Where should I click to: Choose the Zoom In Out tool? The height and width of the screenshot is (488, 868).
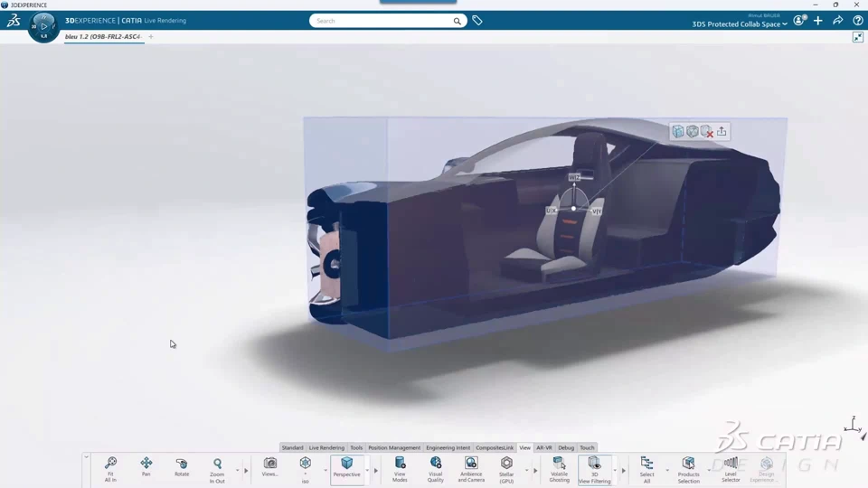click(x=217, y=470)
